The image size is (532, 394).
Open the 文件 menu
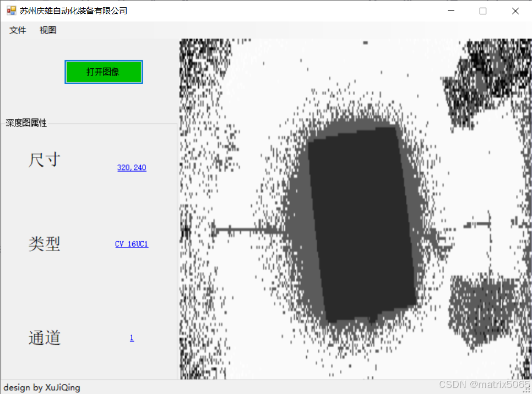coord(18,30)
